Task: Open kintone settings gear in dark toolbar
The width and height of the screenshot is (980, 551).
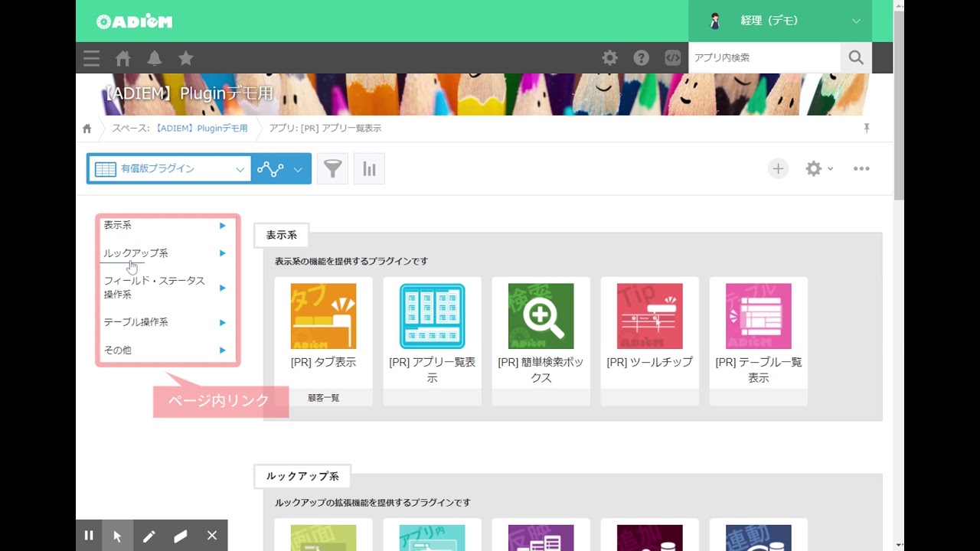Action: tap(609, 57)
